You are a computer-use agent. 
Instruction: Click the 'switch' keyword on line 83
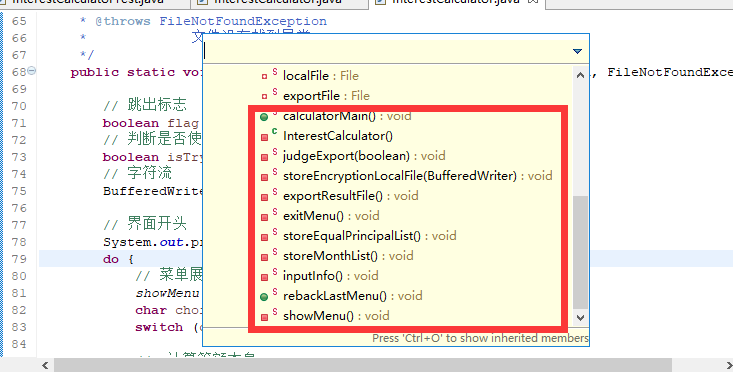click(159, 328)
